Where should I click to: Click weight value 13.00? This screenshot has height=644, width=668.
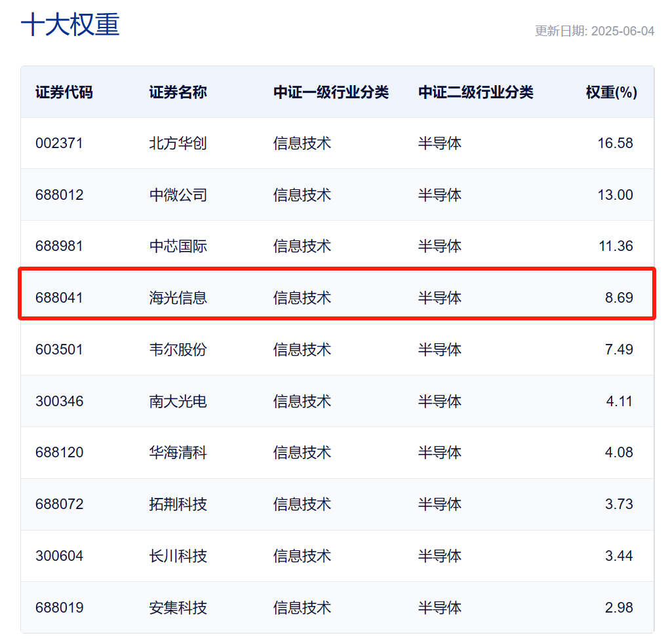615,195
